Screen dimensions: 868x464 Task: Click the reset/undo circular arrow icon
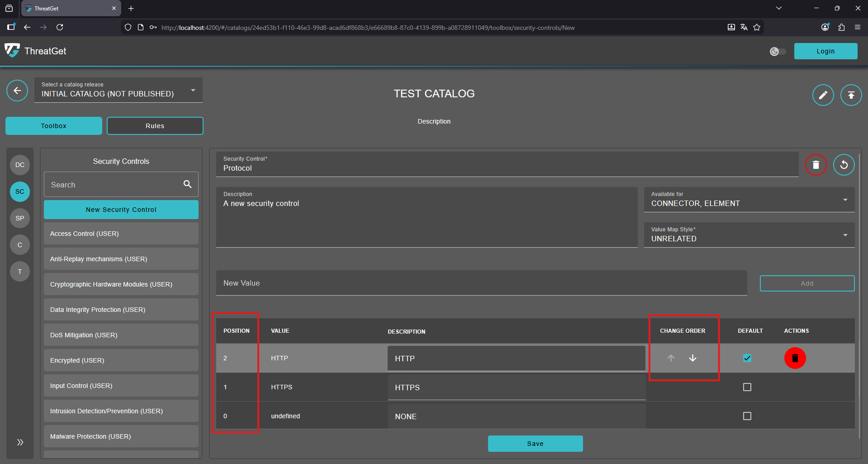[x=844, y=165]
